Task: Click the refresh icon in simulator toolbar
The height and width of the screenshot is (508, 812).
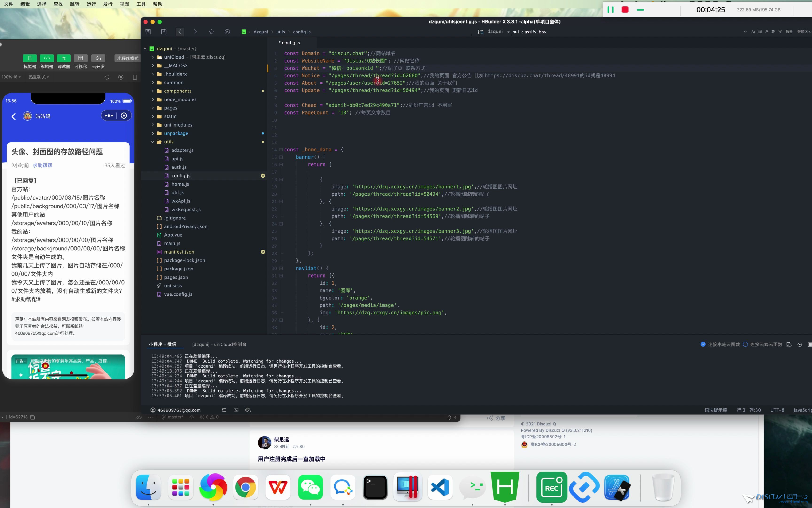Action: click(107, 77)
